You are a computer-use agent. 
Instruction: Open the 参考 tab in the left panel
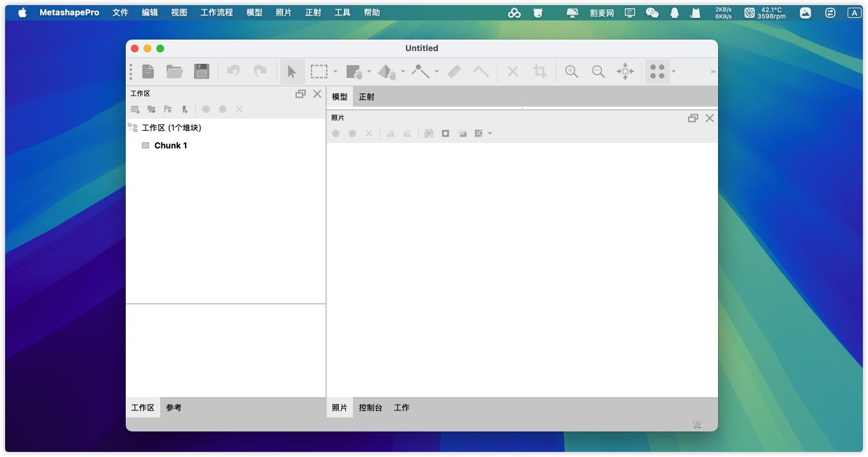174,408
